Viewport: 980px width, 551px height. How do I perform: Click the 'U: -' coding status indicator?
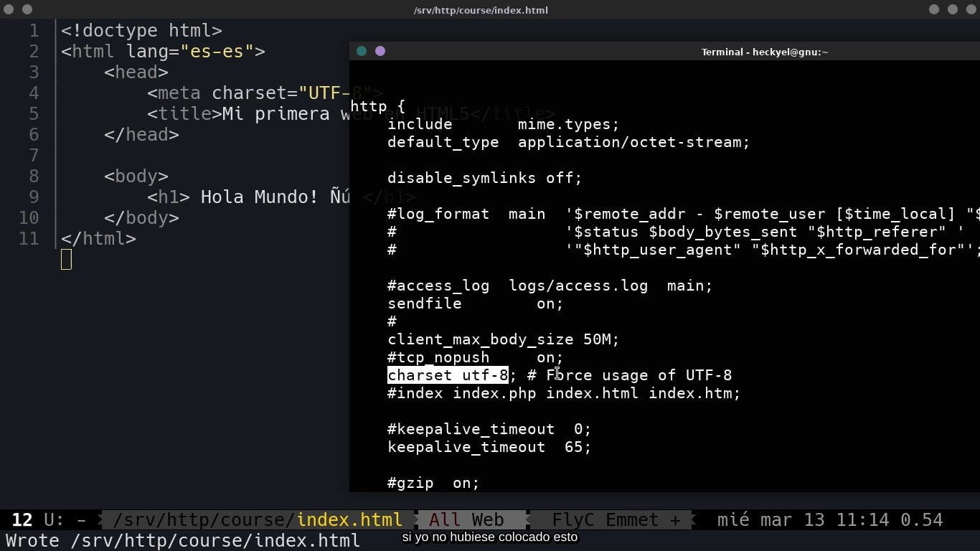tap(65, 519)
